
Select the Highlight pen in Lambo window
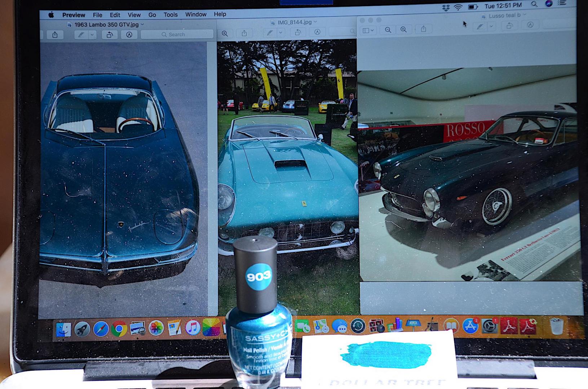click(81, 35)
